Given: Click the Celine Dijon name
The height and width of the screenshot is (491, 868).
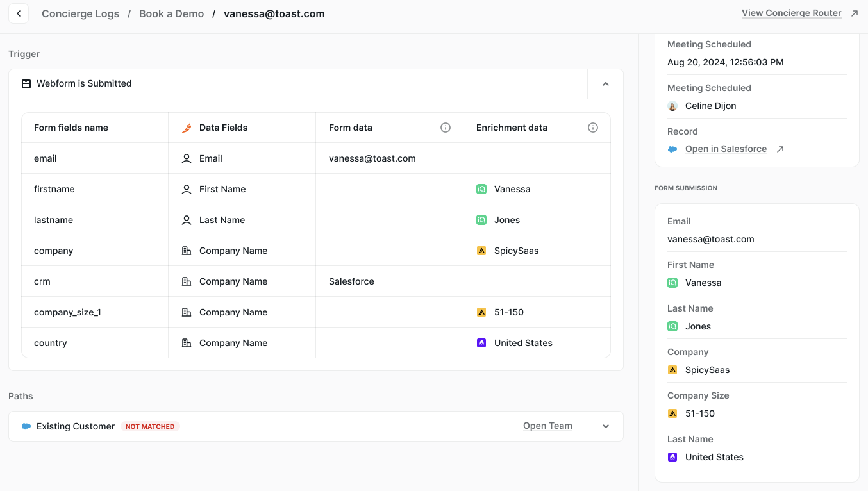Looking at the screenshot, I should pyautogui.click(x=710, y=106).
